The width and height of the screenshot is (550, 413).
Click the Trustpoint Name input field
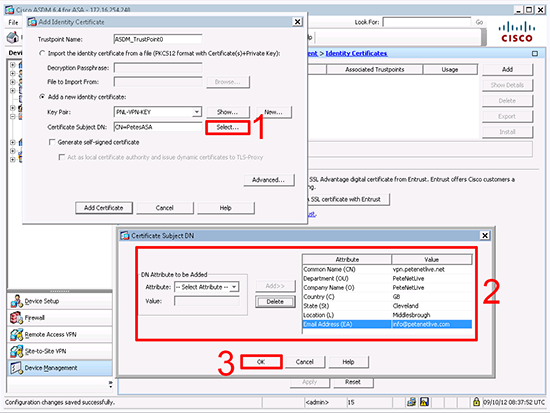(x=158, y=39)
